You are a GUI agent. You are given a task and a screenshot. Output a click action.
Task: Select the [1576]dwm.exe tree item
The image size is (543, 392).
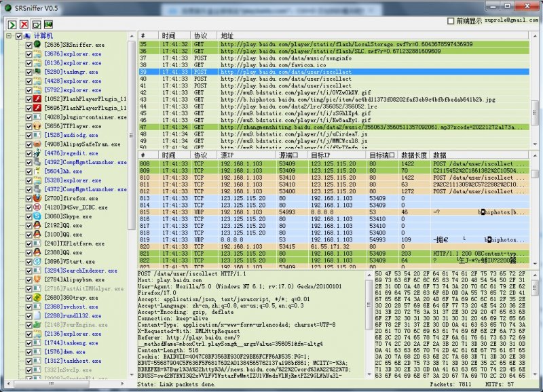[x=64, y=351]
